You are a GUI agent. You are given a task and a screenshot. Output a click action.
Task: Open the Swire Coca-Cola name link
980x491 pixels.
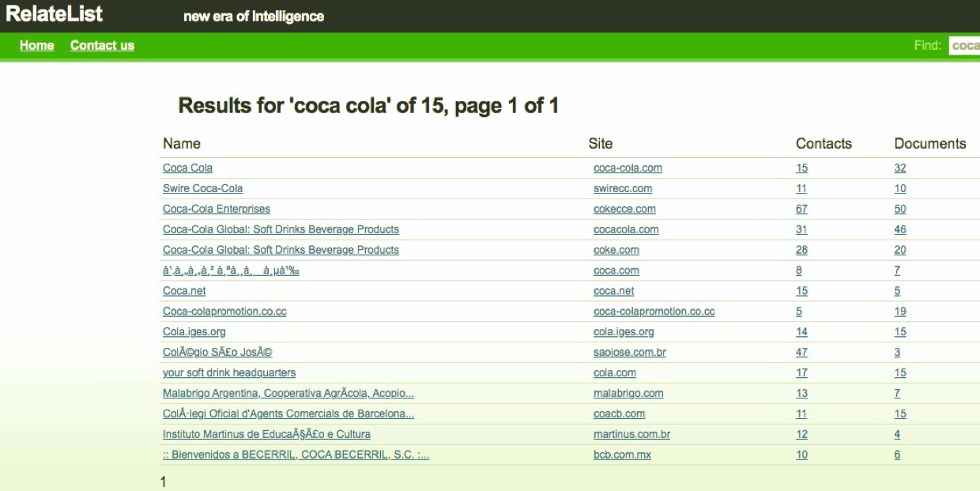coord(202,188)
